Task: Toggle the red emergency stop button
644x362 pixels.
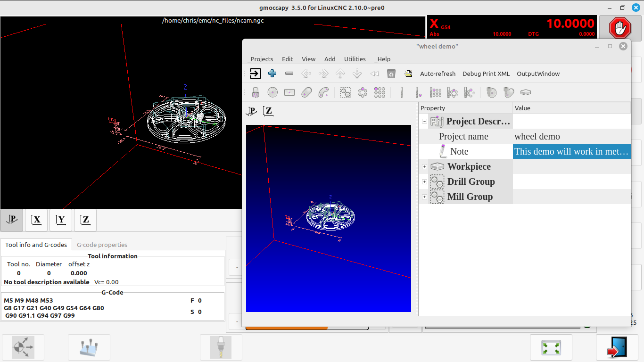Action: coord(620,28)
